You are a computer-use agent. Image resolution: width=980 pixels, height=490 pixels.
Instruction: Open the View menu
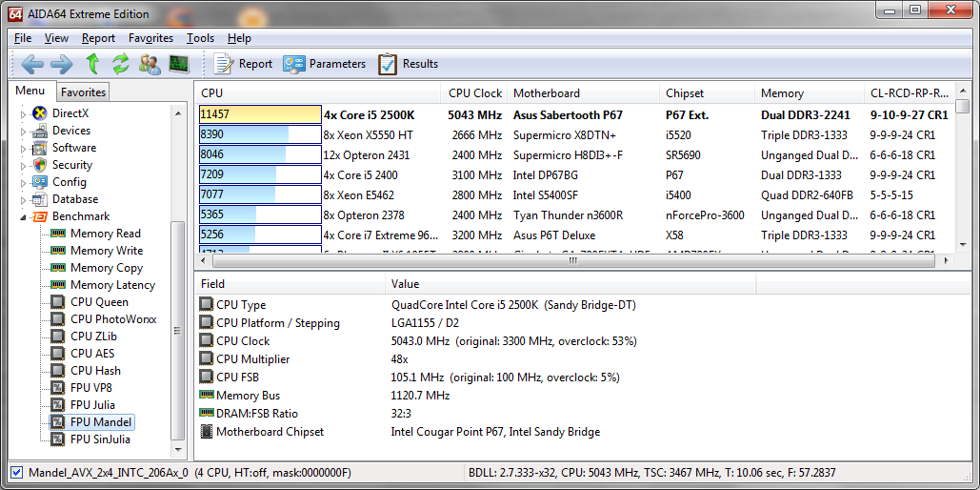[x=56, y=38]
